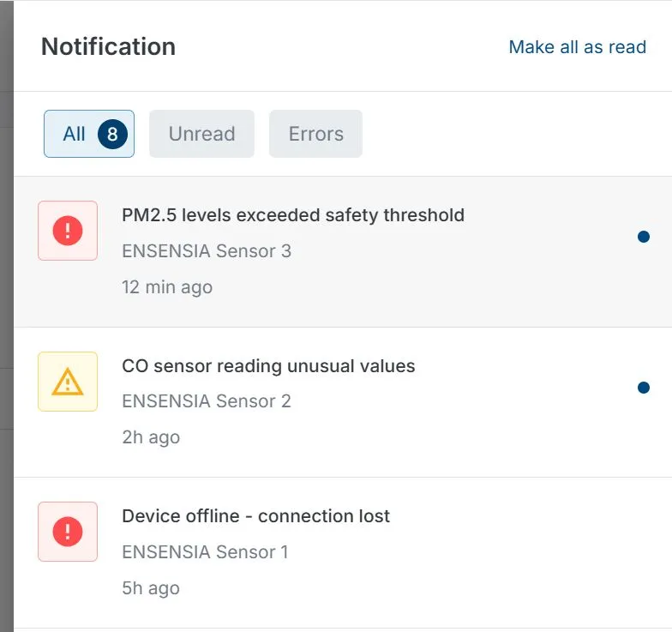Click the 5h ago timestamp
672x632 pixels.
click(x=151, y=588)
